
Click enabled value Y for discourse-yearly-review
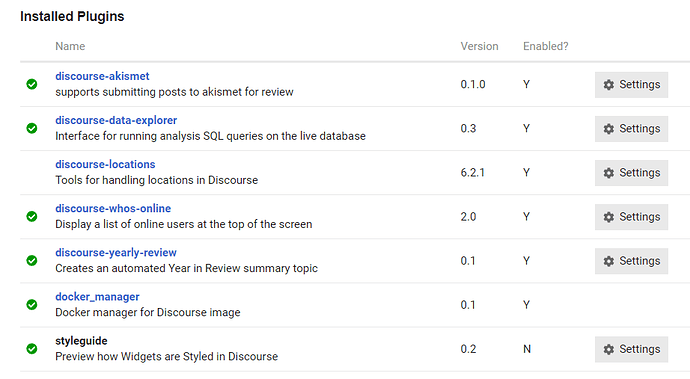pyautogui.click(x=526, y=261)
